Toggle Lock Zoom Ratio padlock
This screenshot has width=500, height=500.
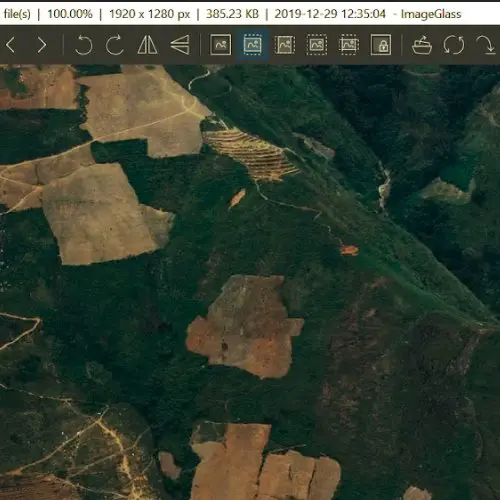[x=381, y=45]
